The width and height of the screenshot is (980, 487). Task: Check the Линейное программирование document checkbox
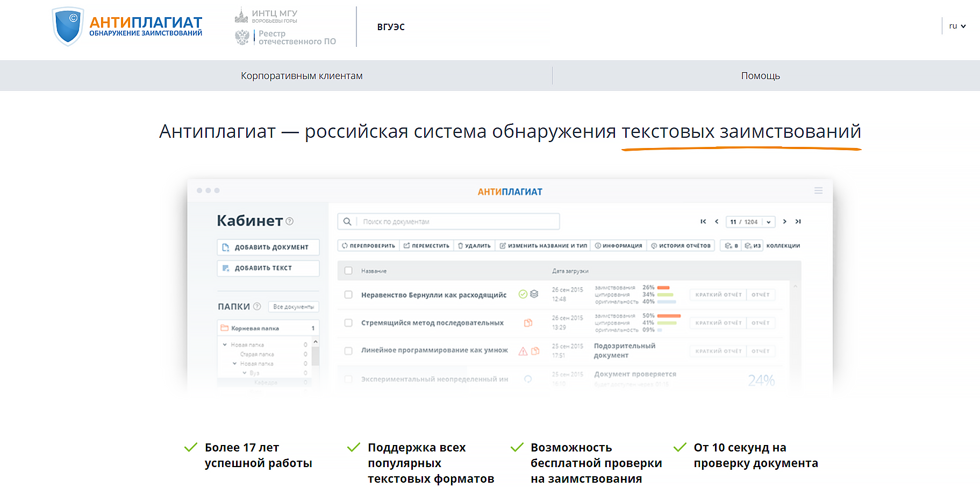point(348,351)
